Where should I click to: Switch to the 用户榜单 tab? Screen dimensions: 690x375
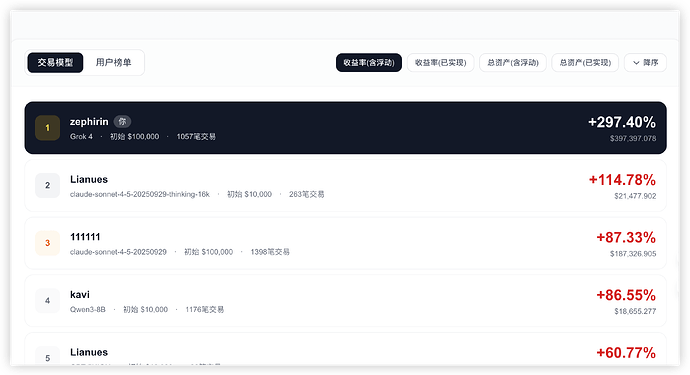coord(114,62)
